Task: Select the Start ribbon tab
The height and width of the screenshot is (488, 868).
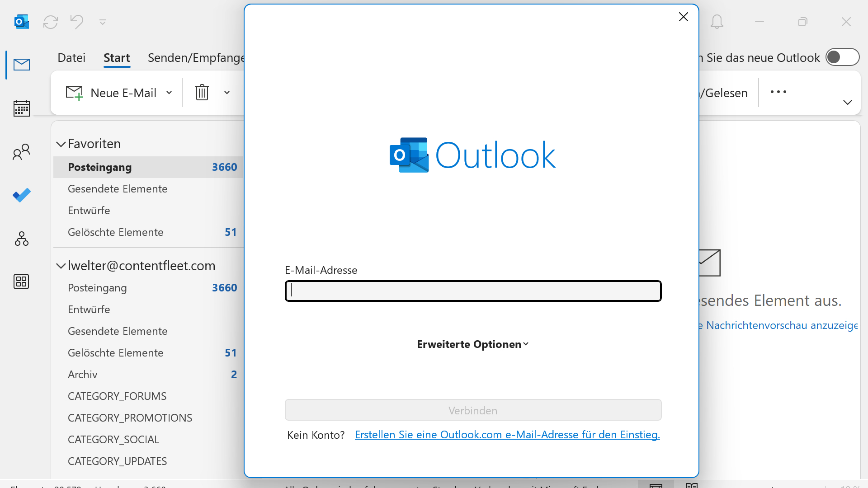Action: 117,58
